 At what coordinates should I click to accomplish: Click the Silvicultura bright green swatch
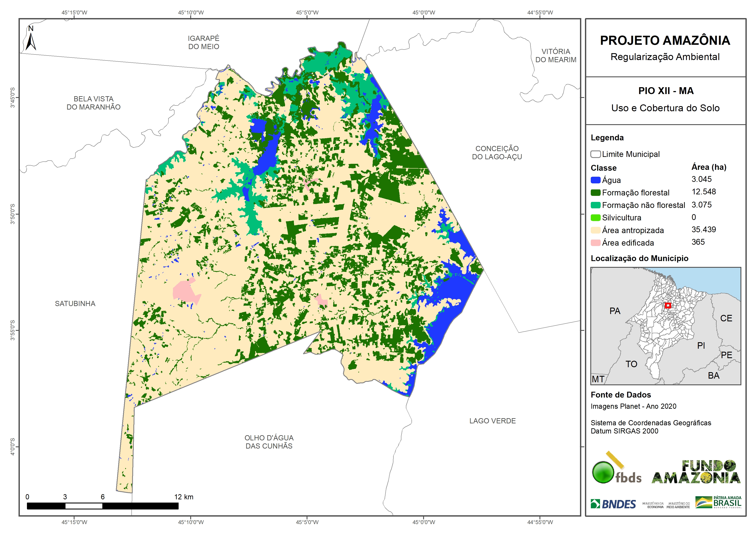595,217
